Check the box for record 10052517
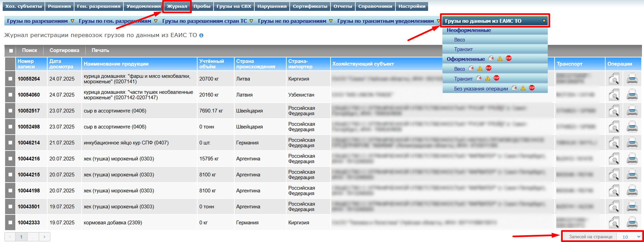644x242 pixels. tap(10, 111)
